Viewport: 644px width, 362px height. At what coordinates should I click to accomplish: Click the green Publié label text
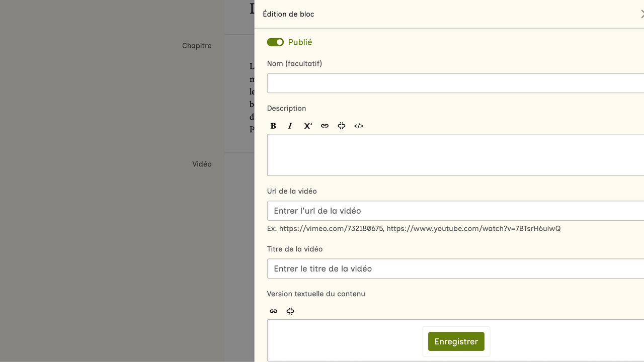(300, 42)
